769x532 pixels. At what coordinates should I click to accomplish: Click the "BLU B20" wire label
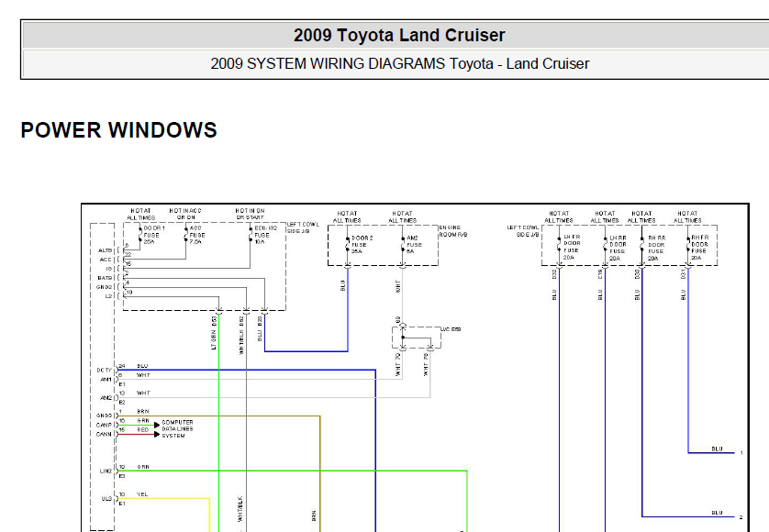[x=260, y=328]
